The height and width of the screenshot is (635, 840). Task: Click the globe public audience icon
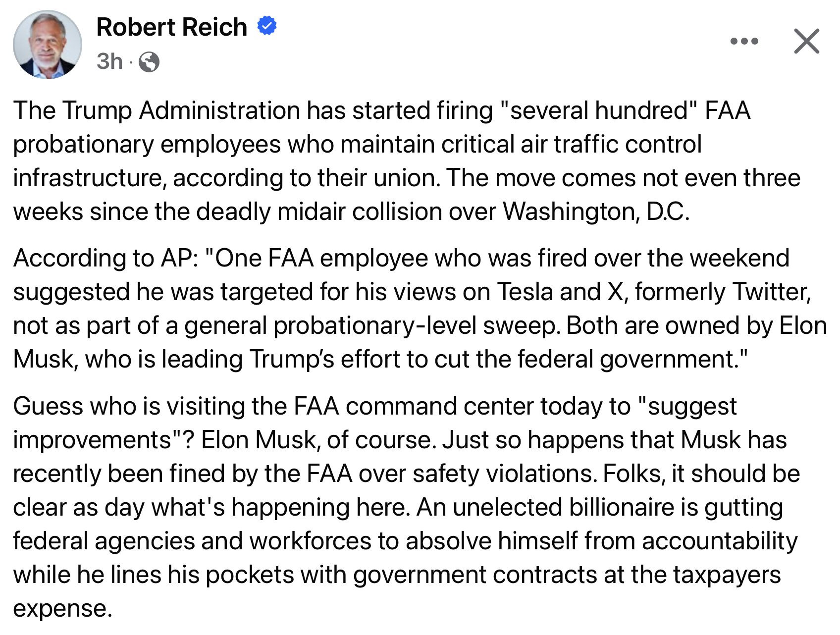(x=149, y=62)
